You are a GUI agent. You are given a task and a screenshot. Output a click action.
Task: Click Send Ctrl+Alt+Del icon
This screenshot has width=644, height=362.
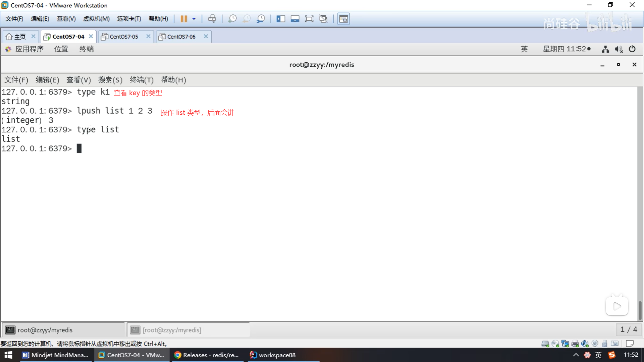click(x=212, y=19)
